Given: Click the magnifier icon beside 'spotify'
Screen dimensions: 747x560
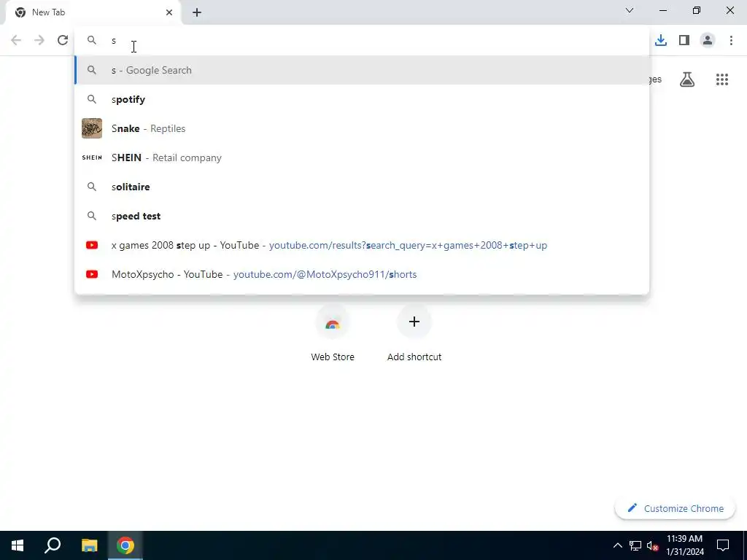Looking at the screenshot, I should [92, 99].
